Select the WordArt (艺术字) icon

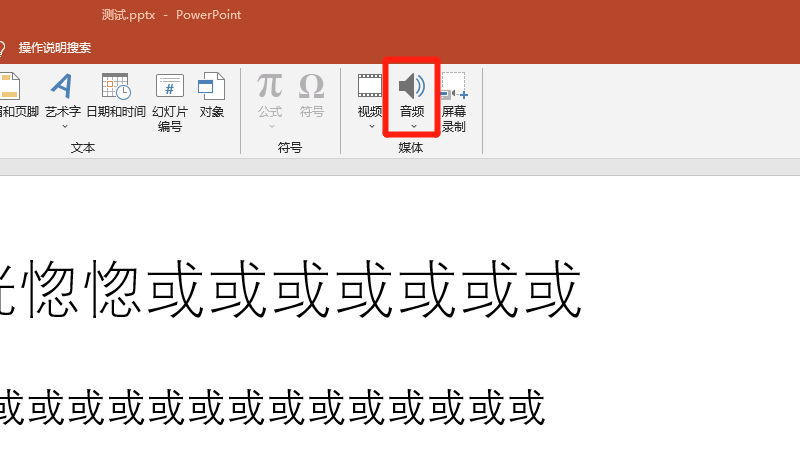point(62,87)
